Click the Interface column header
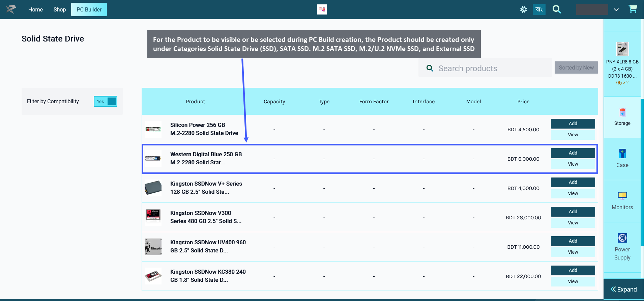644x301 pixels. click(424, 102)
